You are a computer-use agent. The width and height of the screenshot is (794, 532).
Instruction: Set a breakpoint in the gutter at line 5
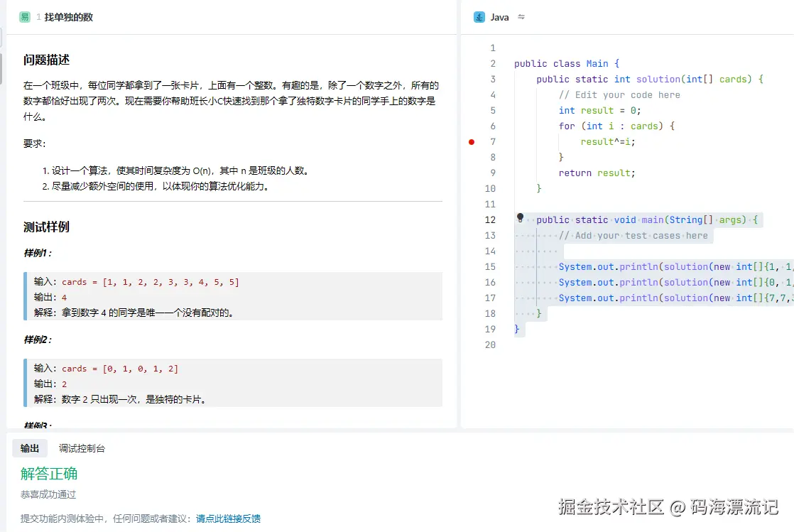pos(471,110)
